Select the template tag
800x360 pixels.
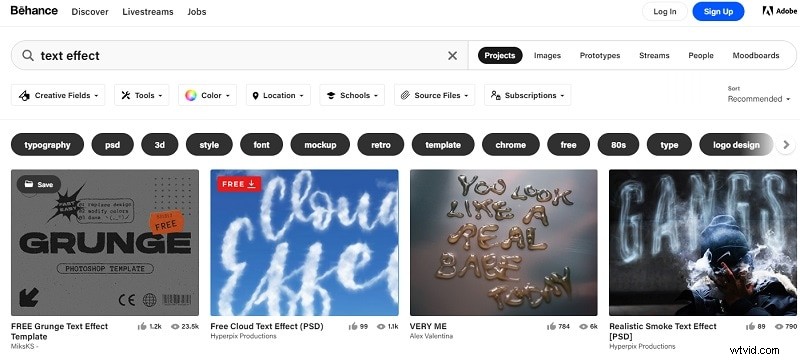[x=443, y=145]
